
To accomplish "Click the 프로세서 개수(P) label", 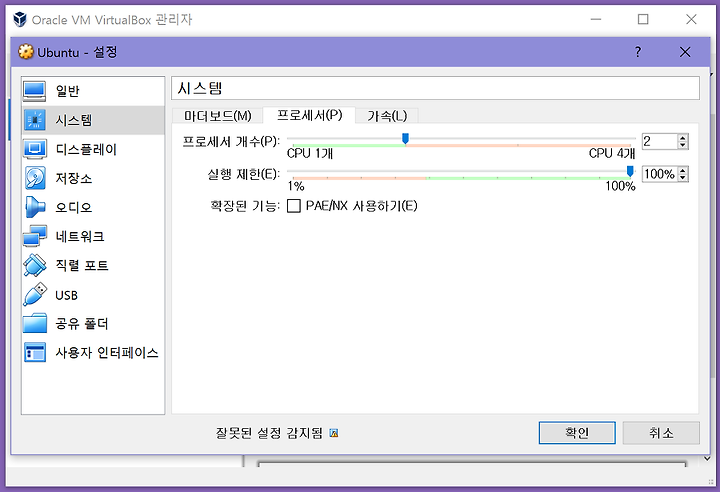I will 231,141.
